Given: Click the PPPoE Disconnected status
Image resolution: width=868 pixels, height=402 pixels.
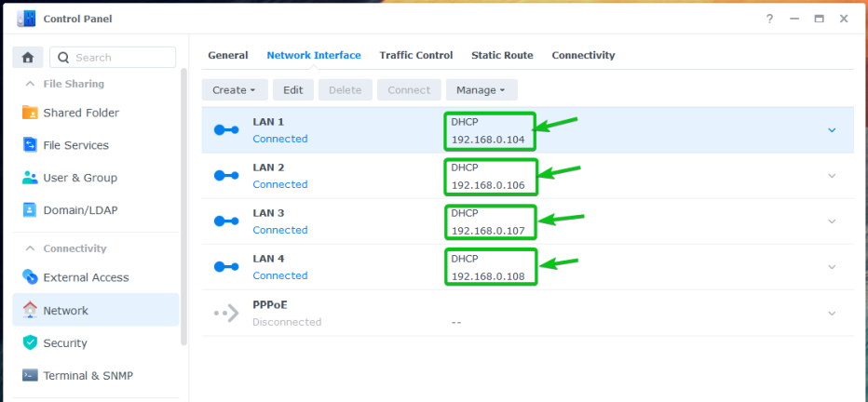Looking at the screenshot, I should click(287, 322).
